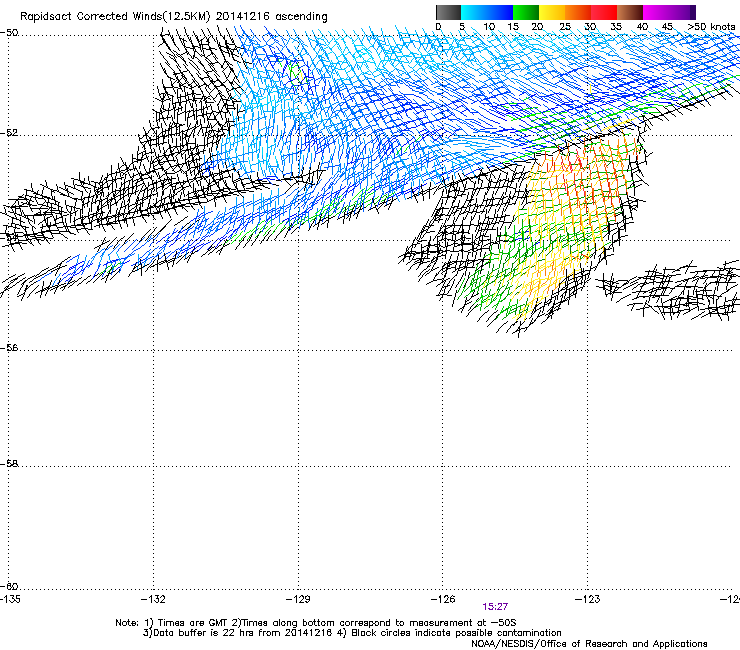Click the '-123' longitude axis label
This screenshot has height=650, width=740.
(588, 599)
